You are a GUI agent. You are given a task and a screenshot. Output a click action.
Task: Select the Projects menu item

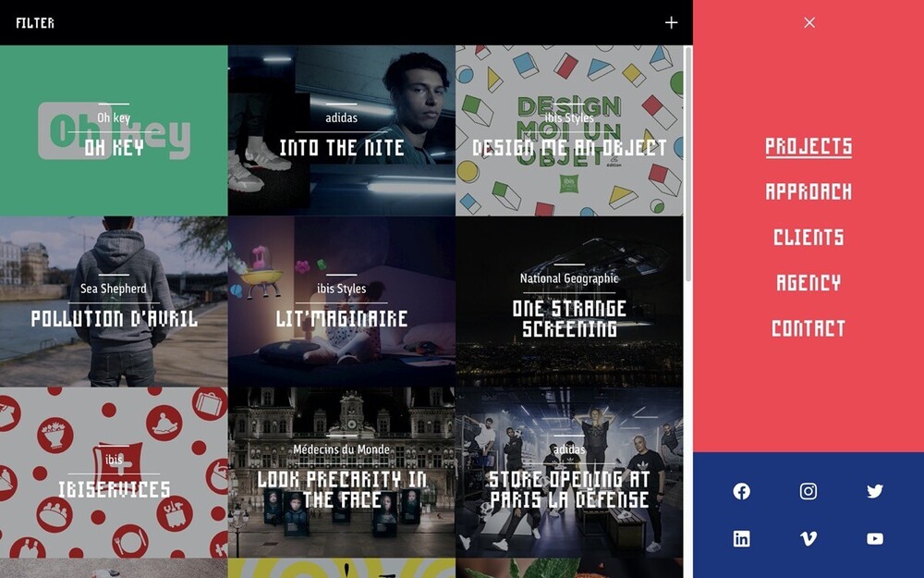808,146
